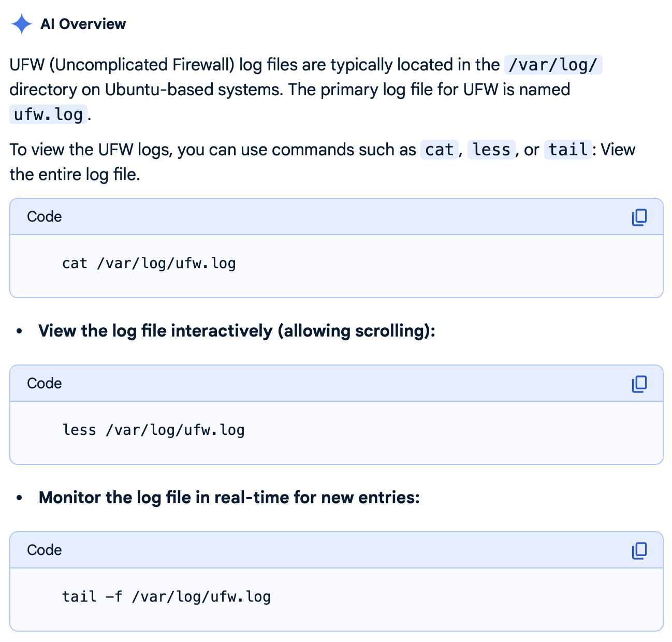Screen dimensions: 672x642
Task: Click the less command code chip
Action: pyautogui.click(x=491, y=149)
